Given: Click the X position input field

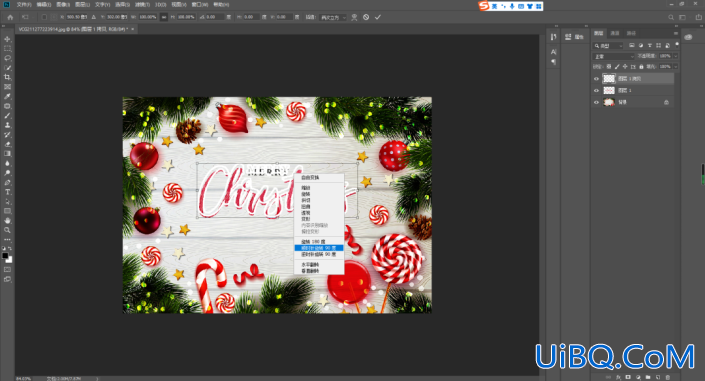Looking at the screenshot, I should click(76, 17).
